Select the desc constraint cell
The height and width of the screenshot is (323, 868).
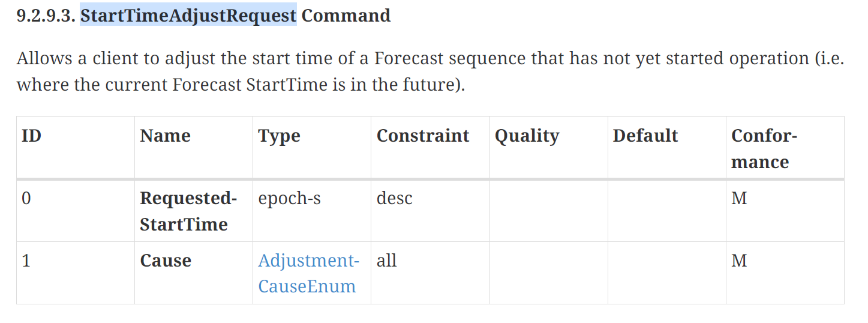[394, 198]
